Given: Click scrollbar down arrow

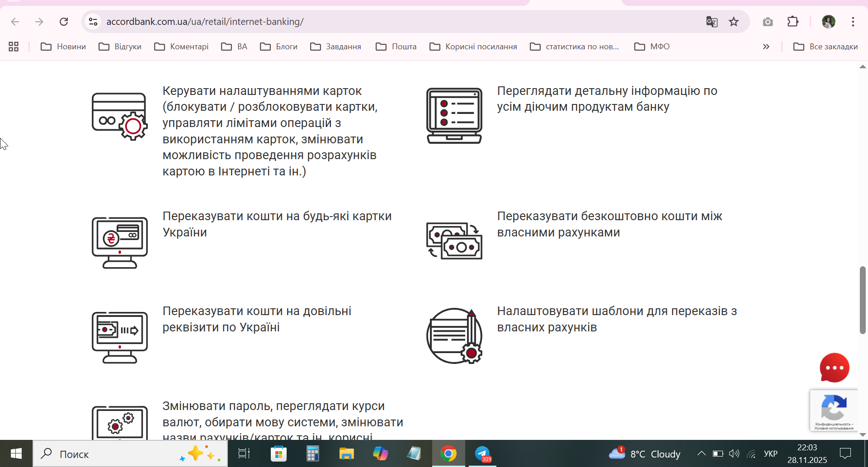Looking at the screenshot, I should (863, 435).
